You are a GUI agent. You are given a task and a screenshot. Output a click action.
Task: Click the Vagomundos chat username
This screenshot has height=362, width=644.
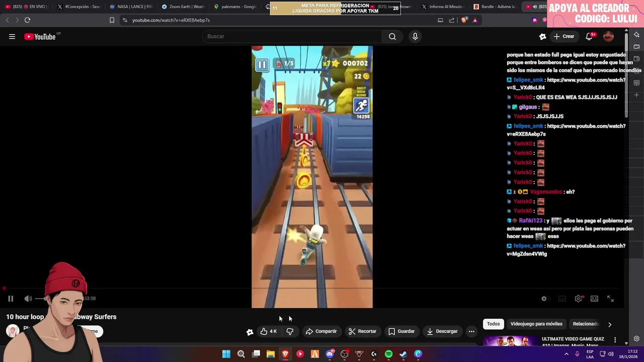546,192
